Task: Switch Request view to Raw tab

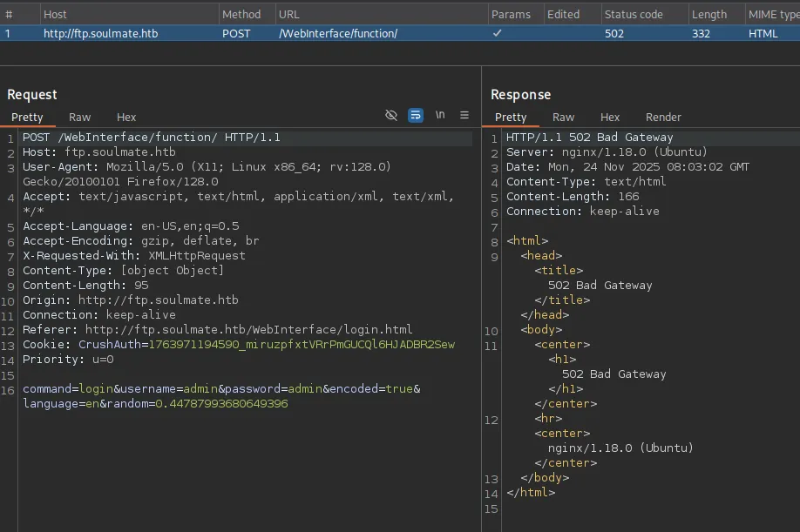Action: click(80, 117)
